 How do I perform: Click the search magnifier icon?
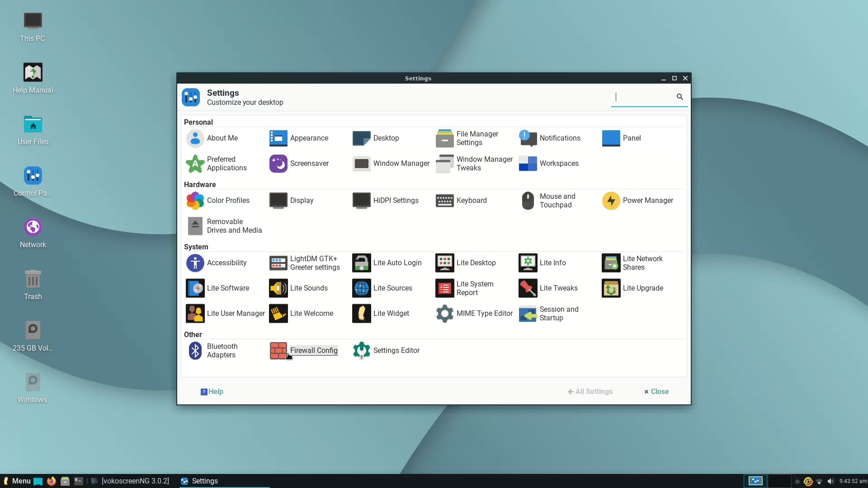[x=679, y=97]
